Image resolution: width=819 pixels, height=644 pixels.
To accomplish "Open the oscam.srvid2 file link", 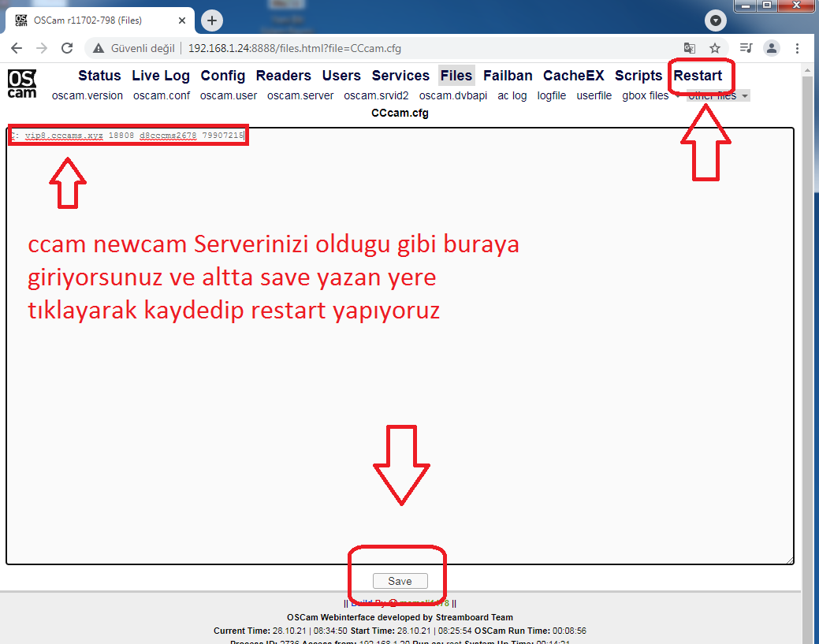I will click(376, 95).
